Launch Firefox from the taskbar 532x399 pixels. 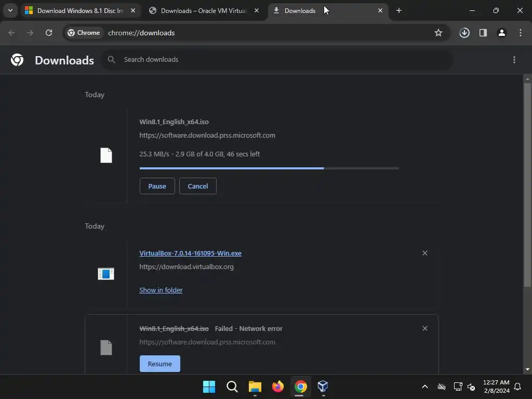tap(278, 387)
